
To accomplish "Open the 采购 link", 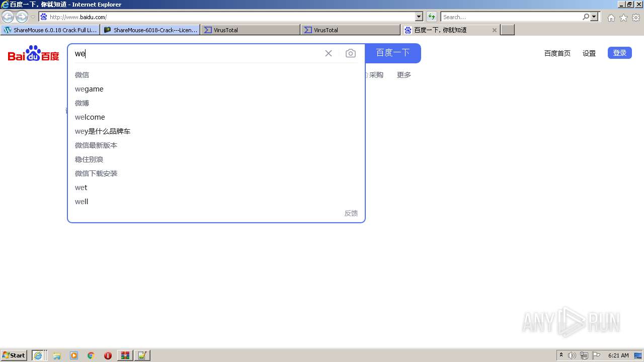I will tap(376, 75).
